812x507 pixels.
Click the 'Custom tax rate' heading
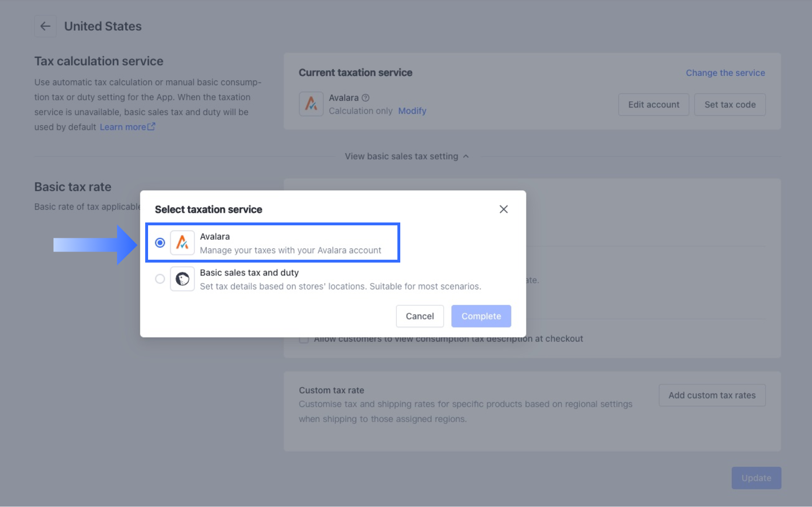point(331,390)
